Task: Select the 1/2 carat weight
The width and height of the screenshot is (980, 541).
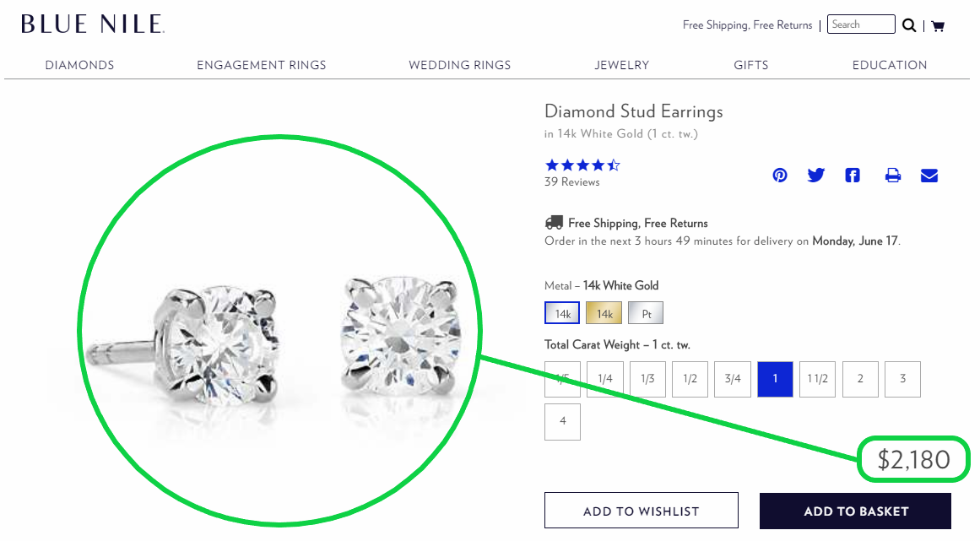Action: coord(690,379)
